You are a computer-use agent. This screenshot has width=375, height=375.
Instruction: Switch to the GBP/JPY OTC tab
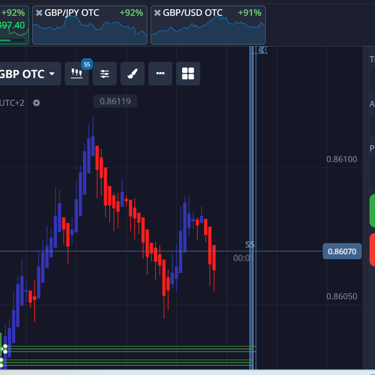(x=90, y=25)
